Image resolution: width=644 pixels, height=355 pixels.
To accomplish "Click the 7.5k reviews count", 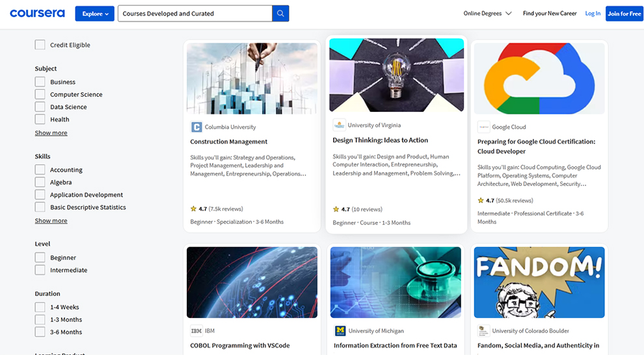I will pos(226,209).
